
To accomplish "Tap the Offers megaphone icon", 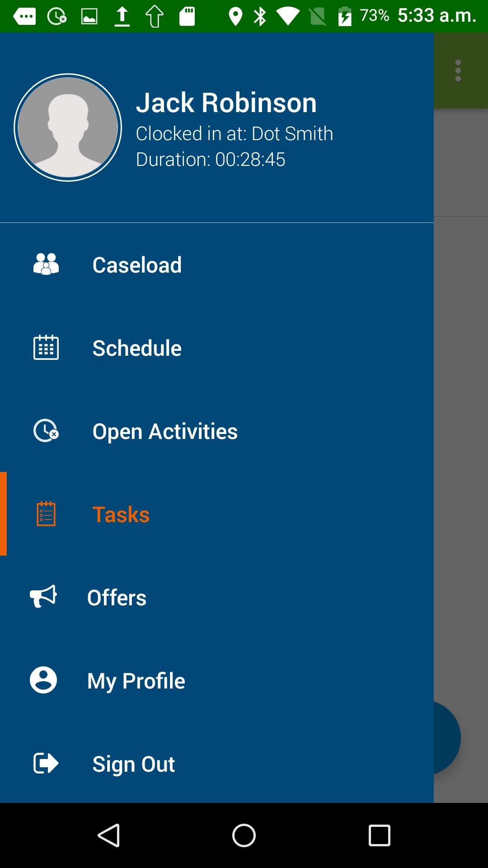I will tap(43, 597).
